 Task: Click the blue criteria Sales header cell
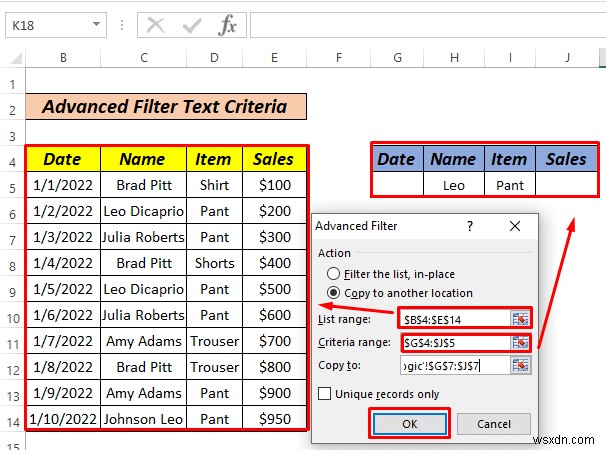(567, 159)
